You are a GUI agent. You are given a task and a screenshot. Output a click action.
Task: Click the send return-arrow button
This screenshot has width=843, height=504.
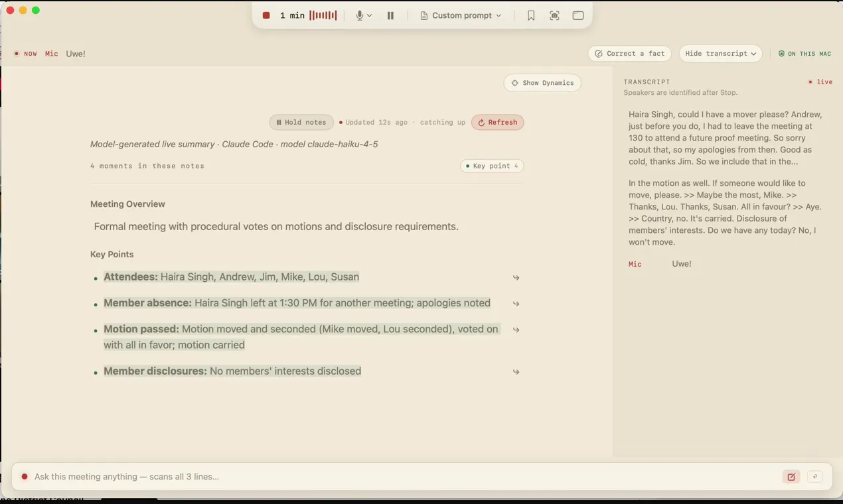click(815, 476)
